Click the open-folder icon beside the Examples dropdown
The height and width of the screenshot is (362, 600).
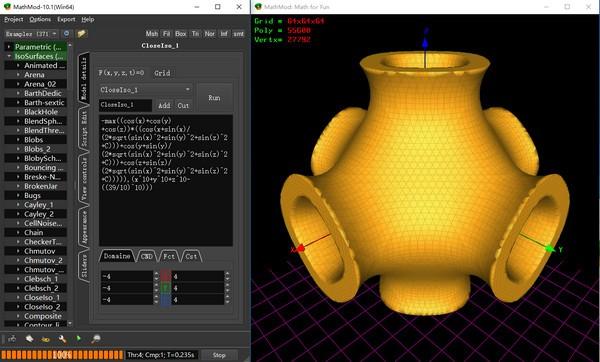[81, 34]
